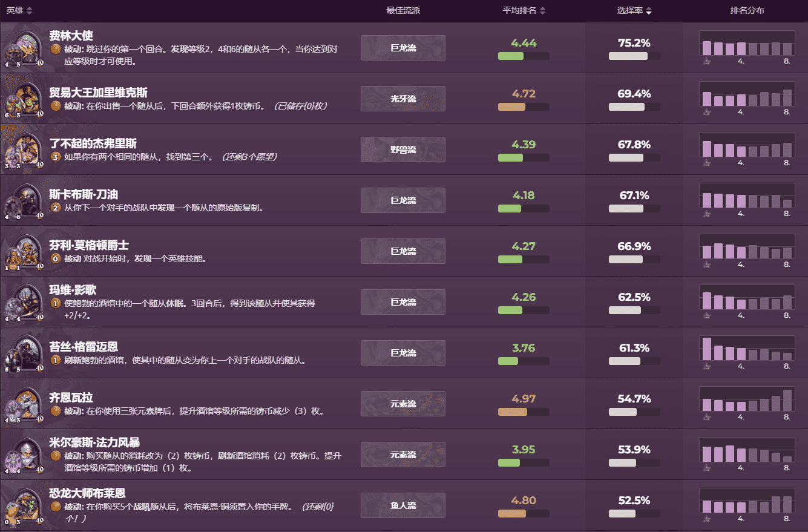
Task: Open 斯卡布斯·刀油 hero portrait
Action: (x=24, y=200)
